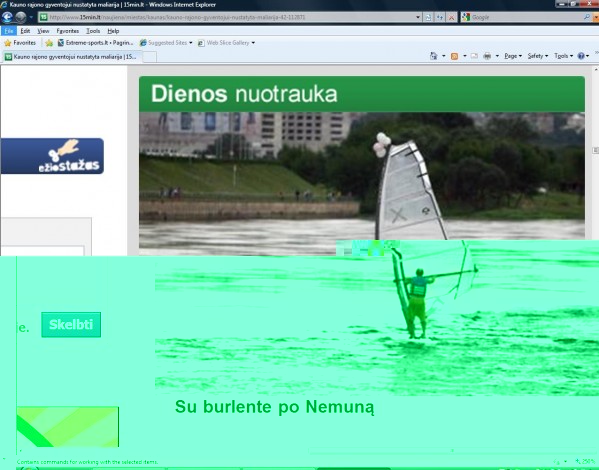Screen dimensions: 599x470
Task: Open the Page command menu
Action: click(513, 56)
